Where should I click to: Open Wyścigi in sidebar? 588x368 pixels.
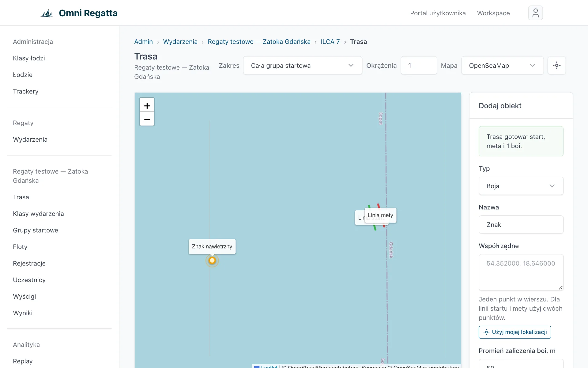click(x=24, y=297)
